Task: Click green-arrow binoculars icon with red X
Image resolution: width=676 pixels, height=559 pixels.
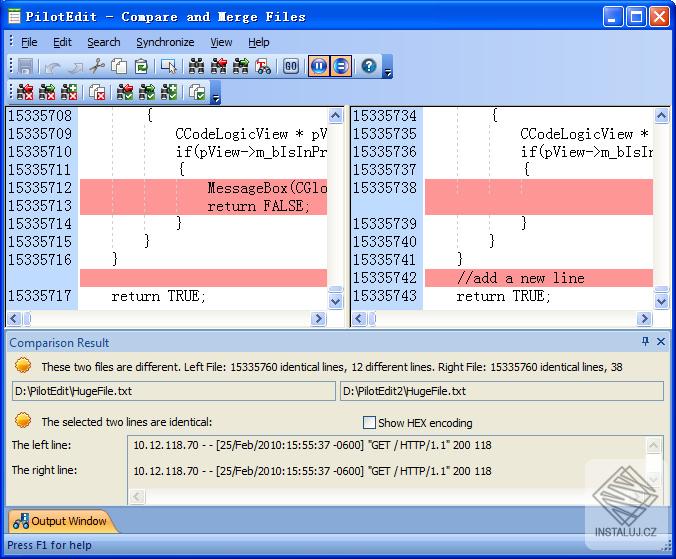Action: (47, 92)
